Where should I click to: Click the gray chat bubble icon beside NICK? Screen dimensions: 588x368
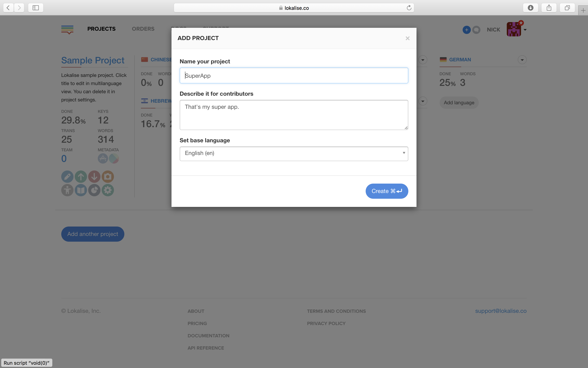click(x=476, y=30)
